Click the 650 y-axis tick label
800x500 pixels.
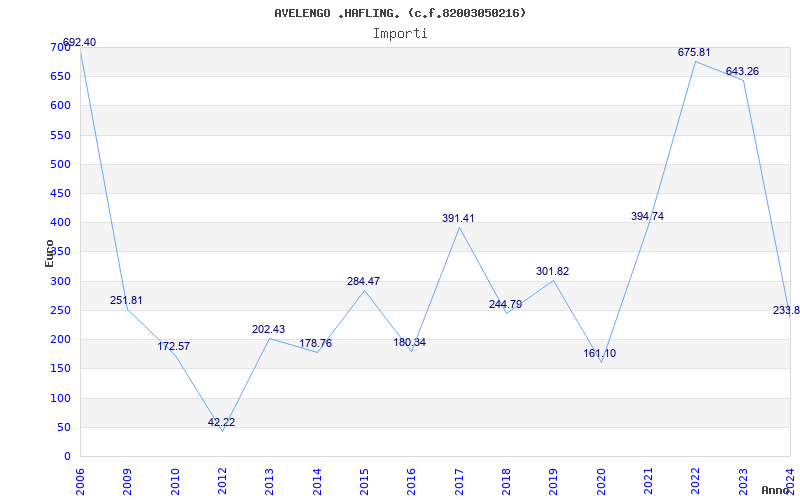tap(60, 77)
